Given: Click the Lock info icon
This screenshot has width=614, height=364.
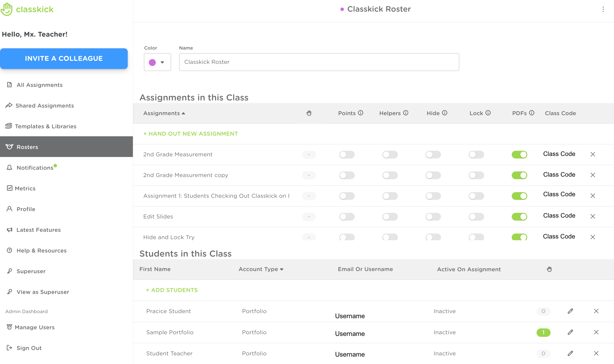Looking at the screenshot, I should 488,113.
